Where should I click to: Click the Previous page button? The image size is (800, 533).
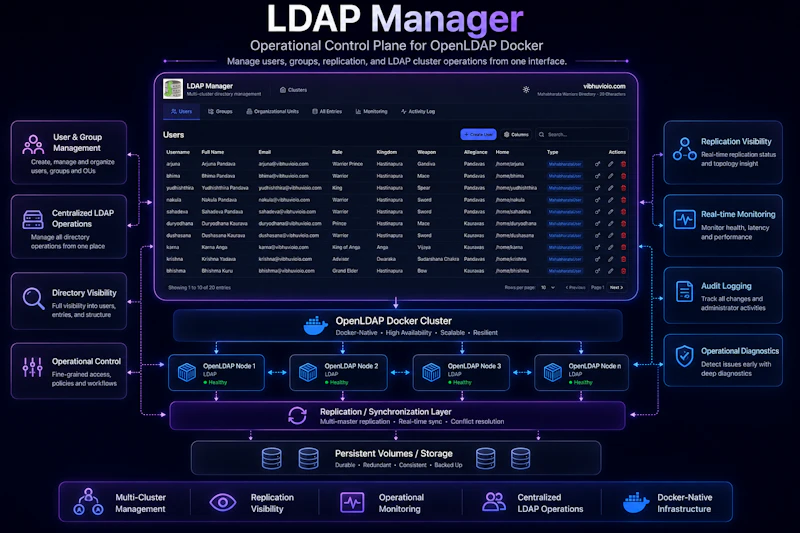[x=576, y=288]
